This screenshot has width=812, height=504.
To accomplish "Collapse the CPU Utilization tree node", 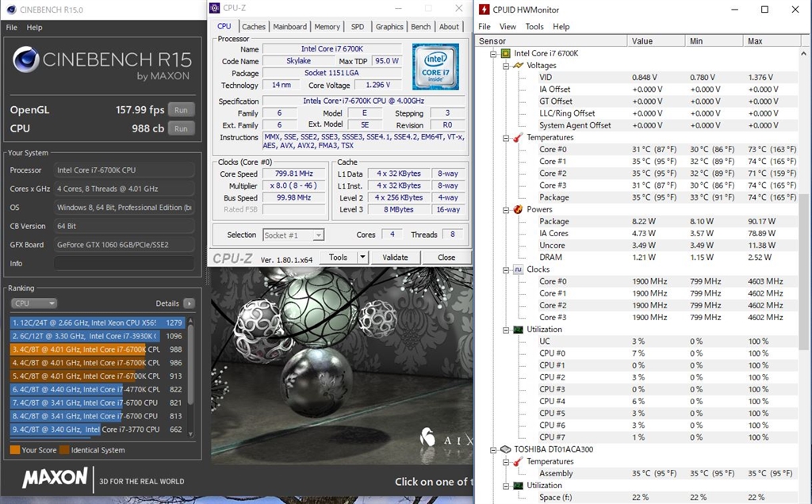I will coord(506,330).
